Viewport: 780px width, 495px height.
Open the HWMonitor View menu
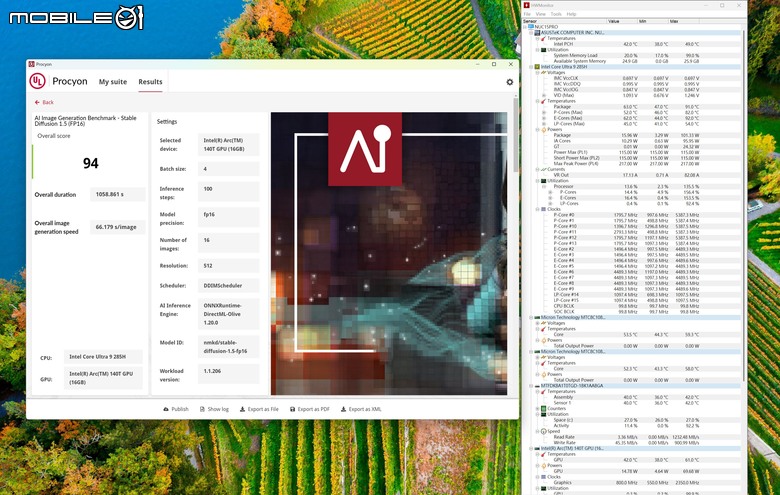[x=540, y=14]
